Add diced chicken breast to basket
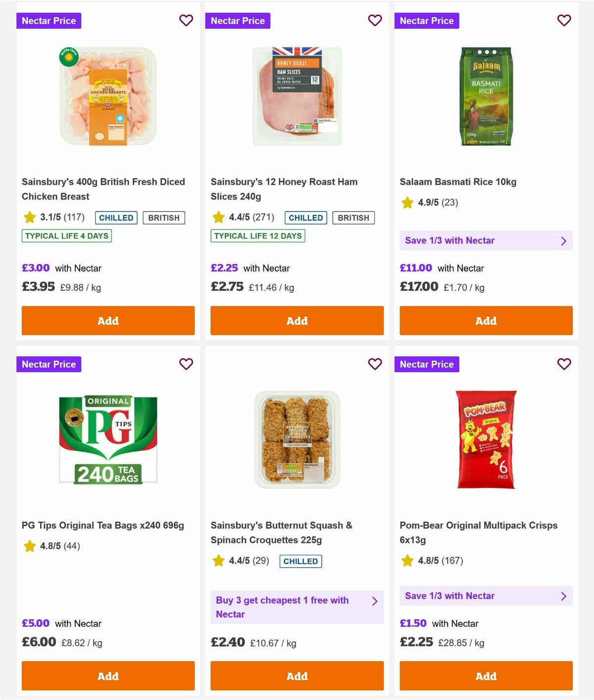 [x=108, y=321]
